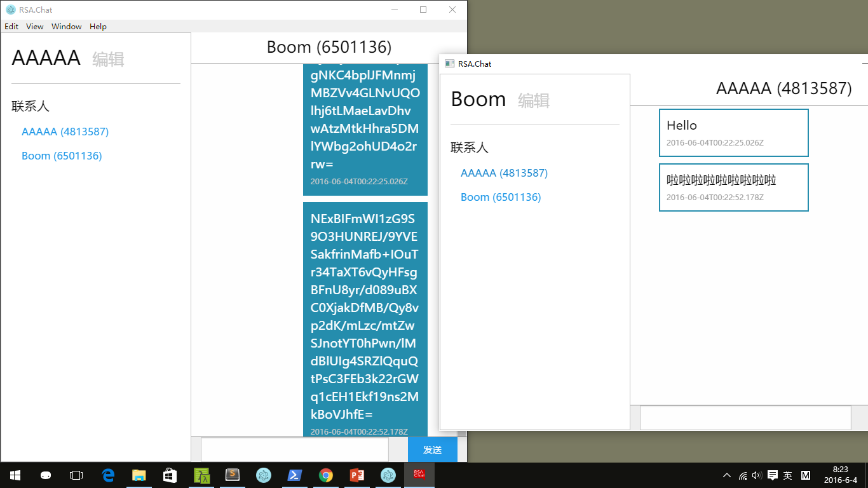Open the Window menu

coord(67,27)
